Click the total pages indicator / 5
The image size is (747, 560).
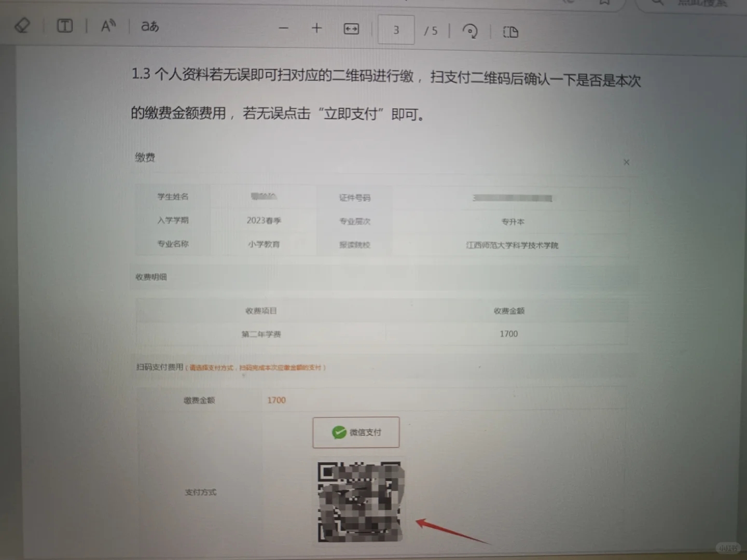[431, 31]
